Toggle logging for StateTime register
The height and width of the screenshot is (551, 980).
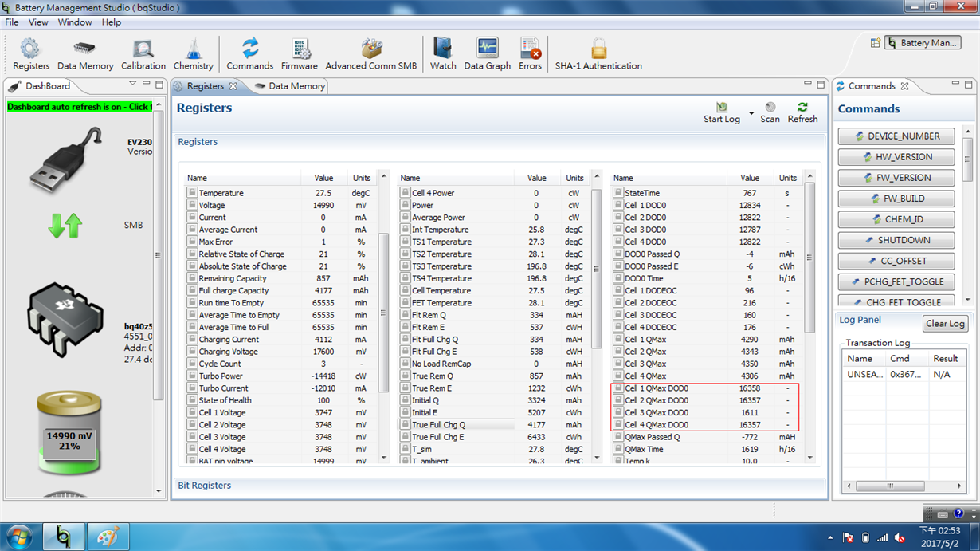point(618,193)
